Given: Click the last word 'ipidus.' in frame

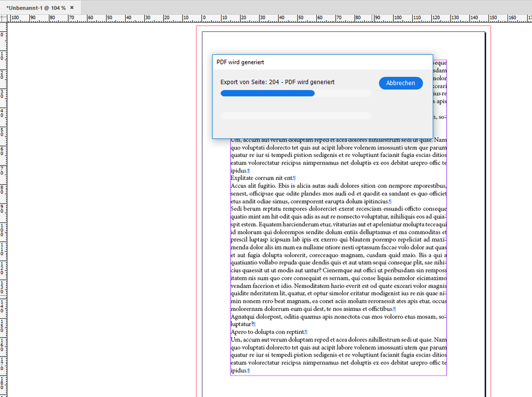Looking at the screenshot, I should (x=239, y=370).
